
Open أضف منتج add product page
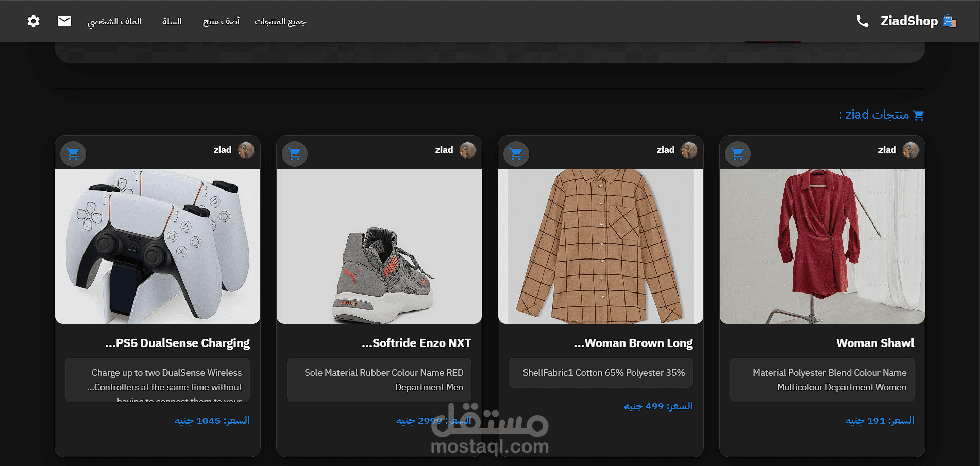[x=221, y=21]
